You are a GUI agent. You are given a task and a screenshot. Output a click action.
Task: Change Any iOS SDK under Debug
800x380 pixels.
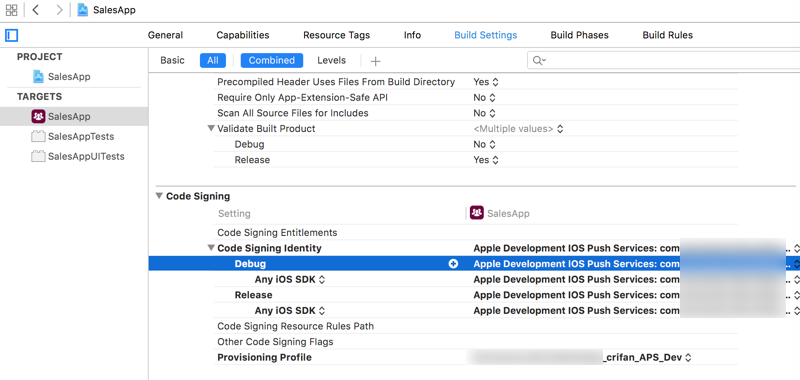click(290, 280)
